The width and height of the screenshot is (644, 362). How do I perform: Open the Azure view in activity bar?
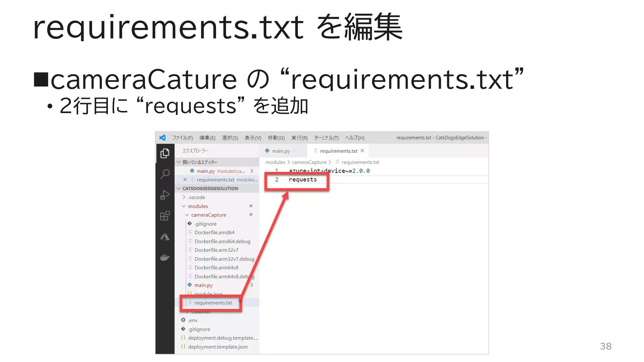[x=165, y=237]
